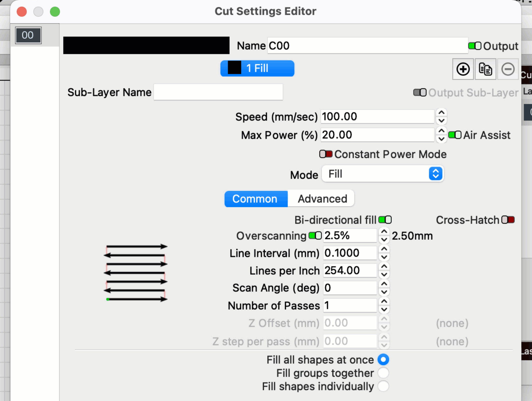Viewport: 532px width, 401px height.
Task: Increase Line Interval with up arrow
Action: click(x=384, y=249)
